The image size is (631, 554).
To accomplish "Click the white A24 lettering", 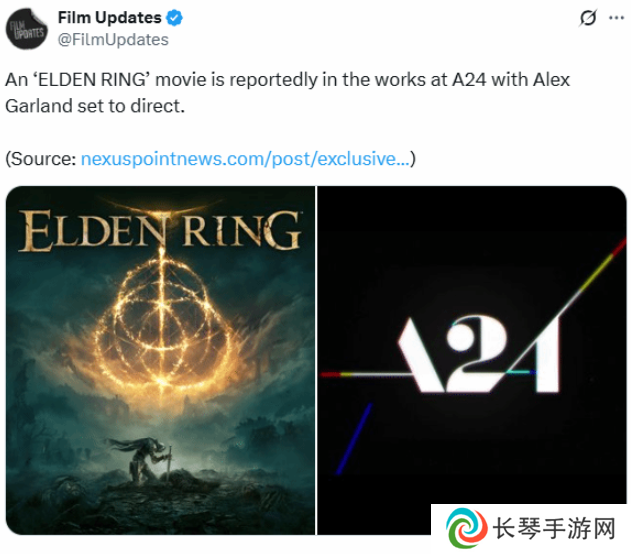I will [479, 354].
